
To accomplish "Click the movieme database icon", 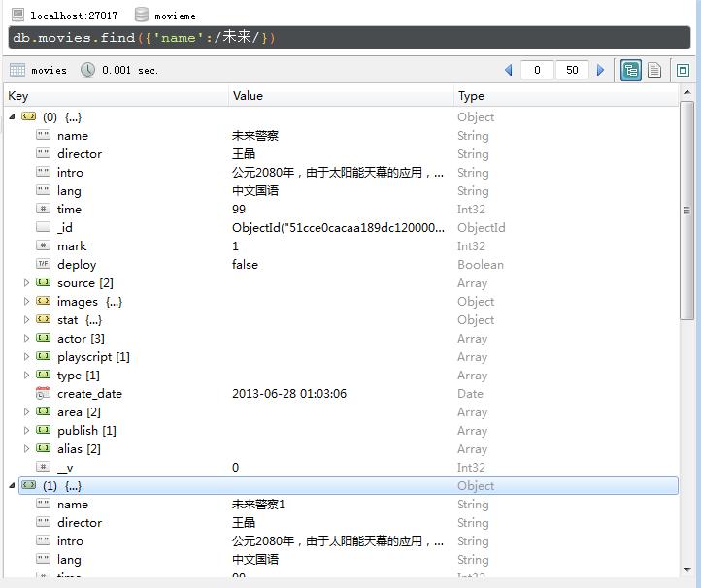I will coord(142,16).
